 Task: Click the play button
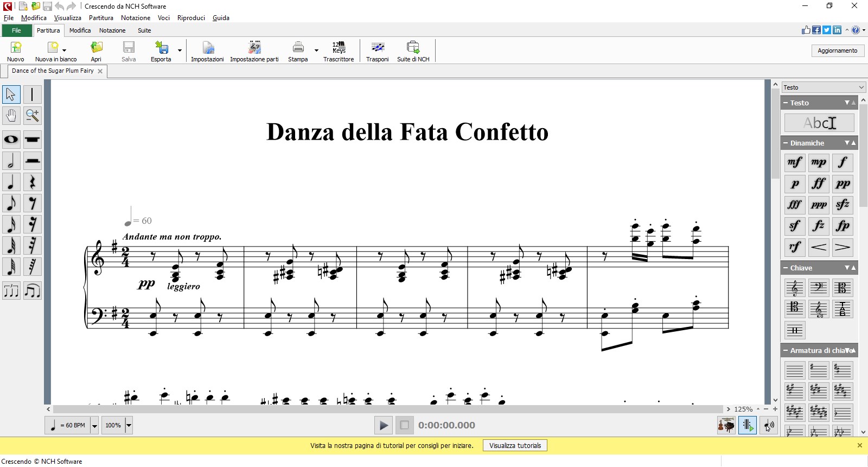383,425
